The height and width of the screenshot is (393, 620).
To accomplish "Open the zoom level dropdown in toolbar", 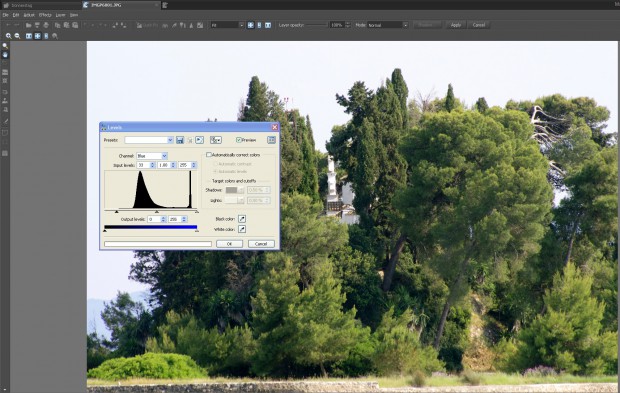I will (x=241, y=25).
